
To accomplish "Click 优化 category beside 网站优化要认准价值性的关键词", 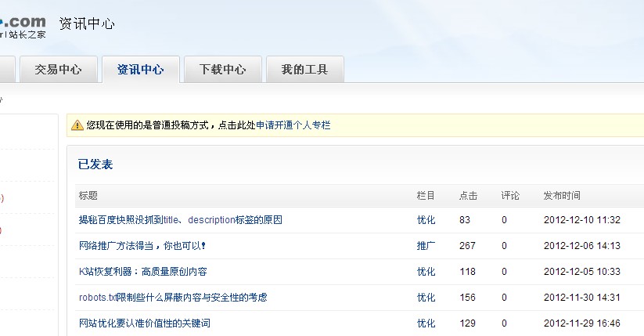I will coord(426,323).
